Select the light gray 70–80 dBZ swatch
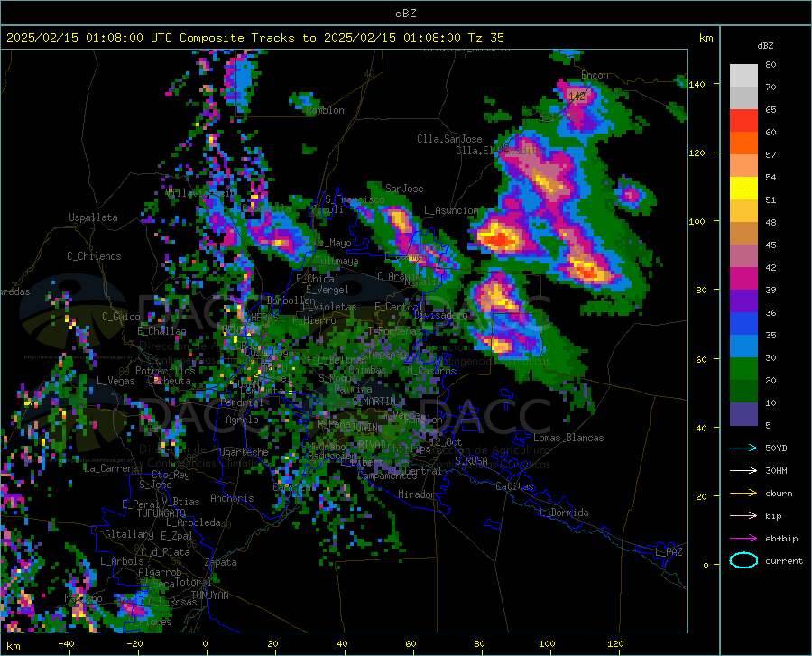The image size is (812, 656). coord(743,76)
